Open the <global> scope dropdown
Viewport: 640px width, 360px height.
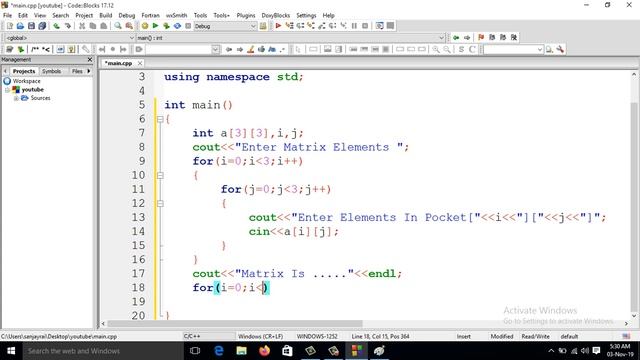click(69, 38)
